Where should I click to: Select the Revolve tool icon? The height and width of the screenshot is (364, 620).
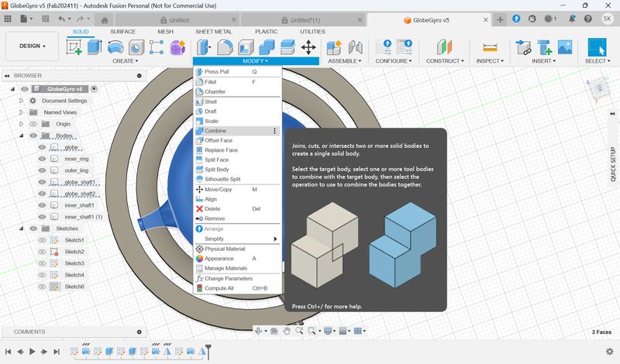(115, 47)
